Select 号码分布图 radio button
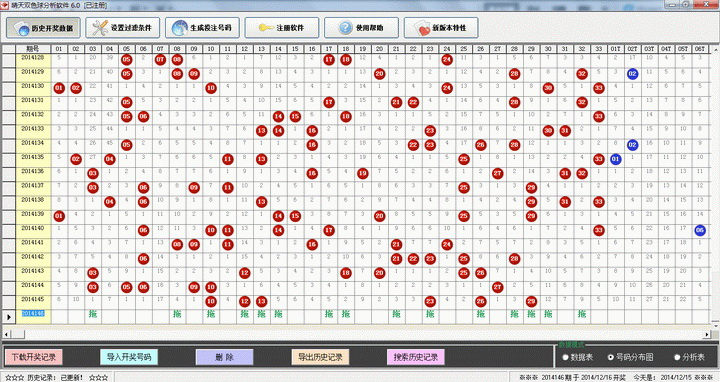The image size is (720, 382). click(611, 357)
